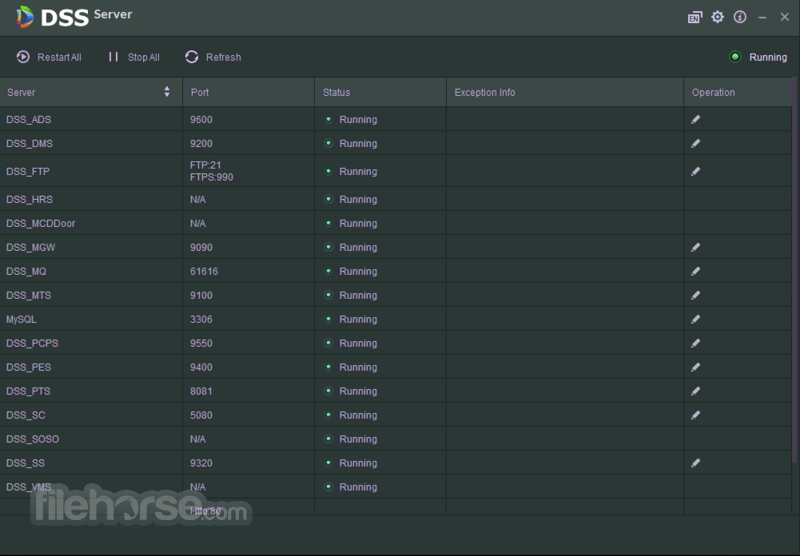Image resolution: width=800 pixels, height=556 pixels.
Task: Click the Exception Info column header
Action: pos(565,92)
